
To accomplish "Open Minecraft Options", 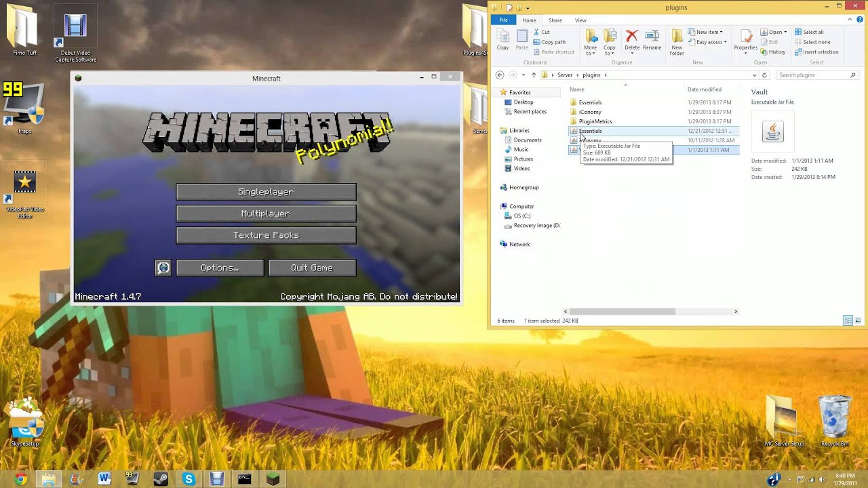I will pos(220,268).
